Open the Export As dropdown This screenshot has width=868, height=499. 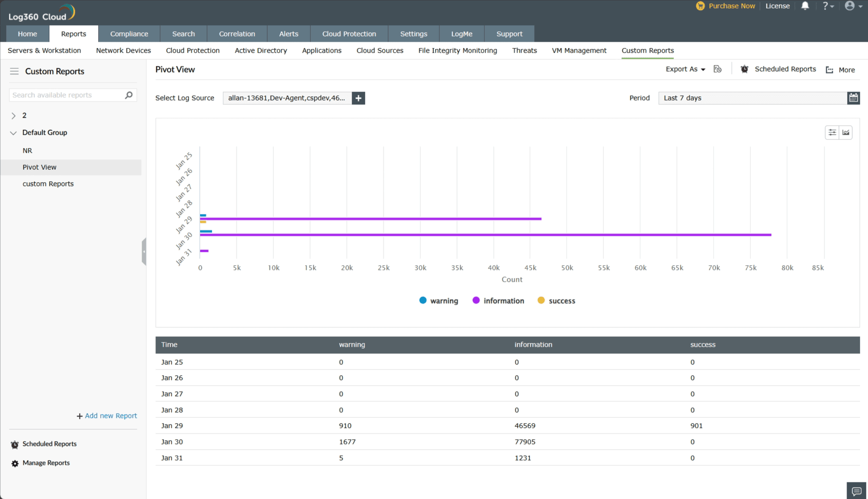(x=685, y=69)
